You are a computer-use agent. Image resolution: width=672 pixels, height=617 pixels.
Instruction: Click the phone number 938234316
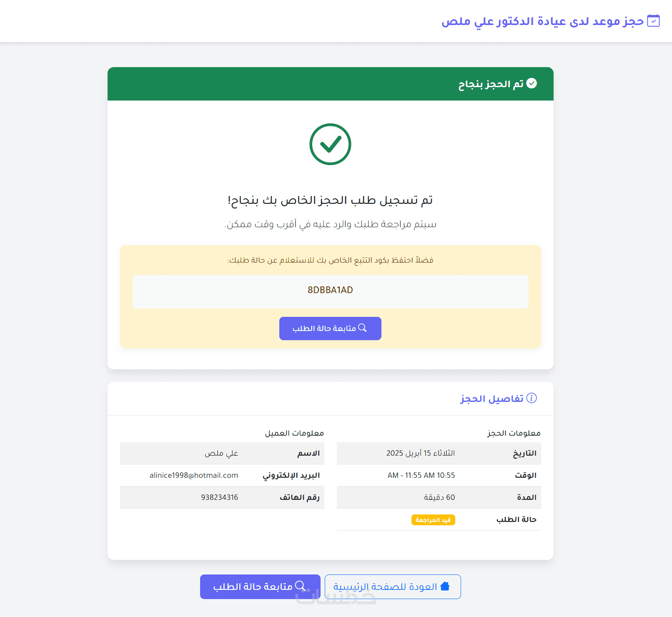[219, 497]
